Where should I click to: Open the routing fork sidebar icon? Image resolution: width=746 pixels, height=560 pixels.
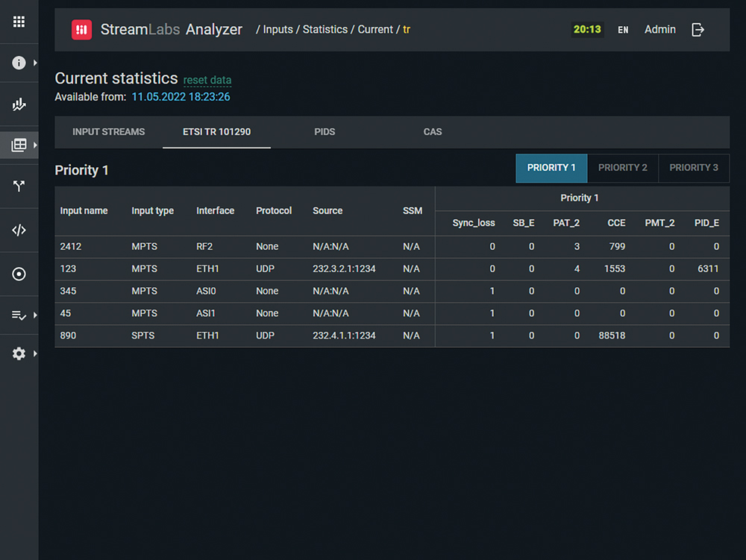(x=19, y=186)
